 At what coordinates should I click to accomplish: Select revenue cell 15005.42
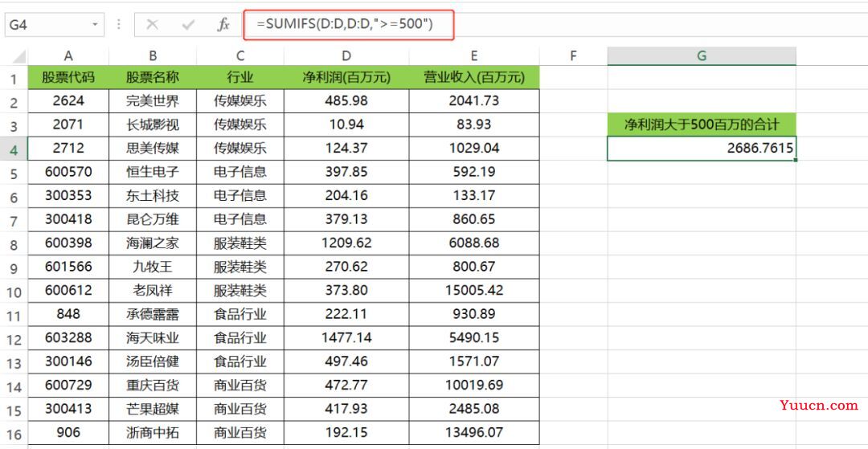click(x=474, y=291)
